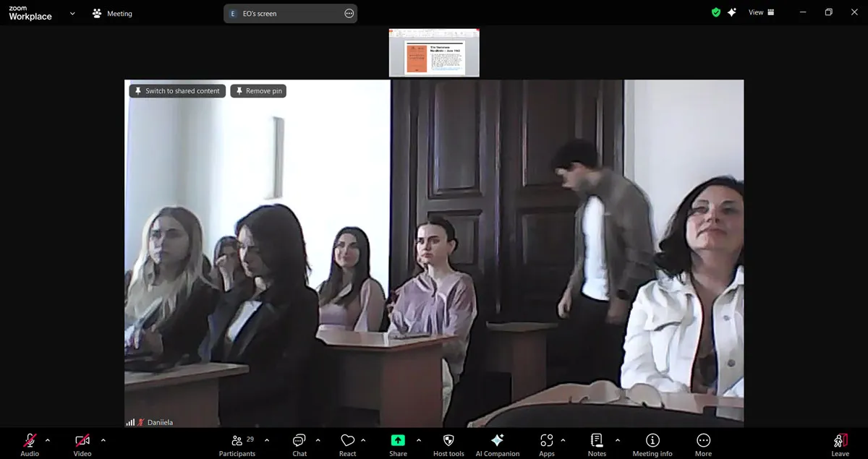
Task: Open the Notes tool
Action: pos(597,441)
